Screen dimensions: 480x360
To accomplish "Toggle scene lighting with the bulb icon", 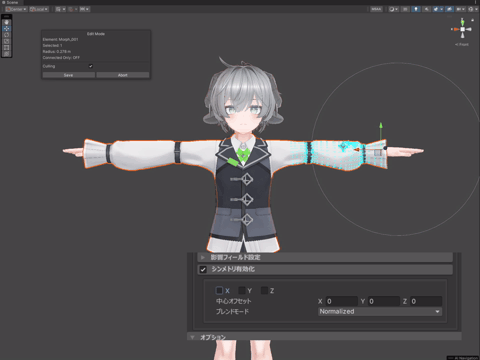I will click(x=416, y=9).
